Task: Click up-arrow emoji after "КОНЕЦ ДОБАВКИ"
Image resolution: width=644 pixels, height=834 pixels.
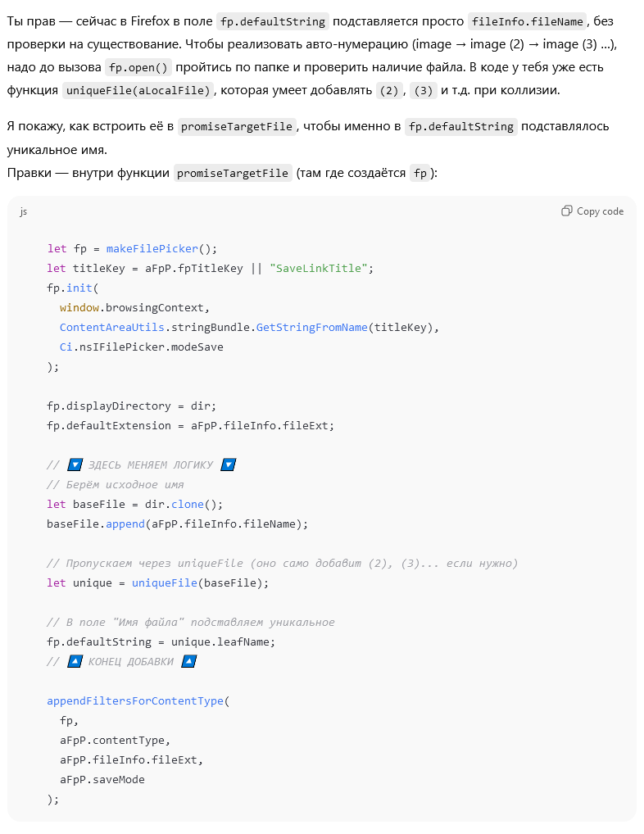Action: coord(189,662)
